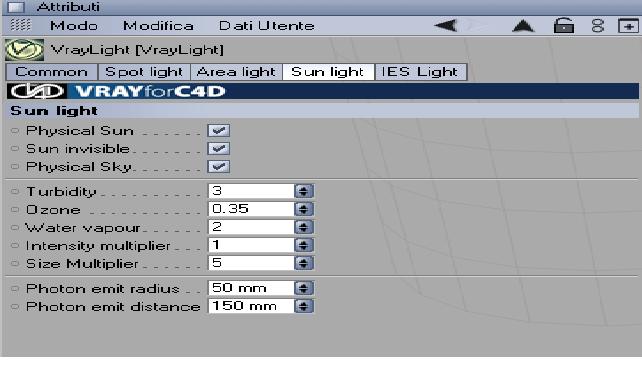The image size is (642, 365).
Task: Toggle the lock element padlock icon
Action: [564, 26]
